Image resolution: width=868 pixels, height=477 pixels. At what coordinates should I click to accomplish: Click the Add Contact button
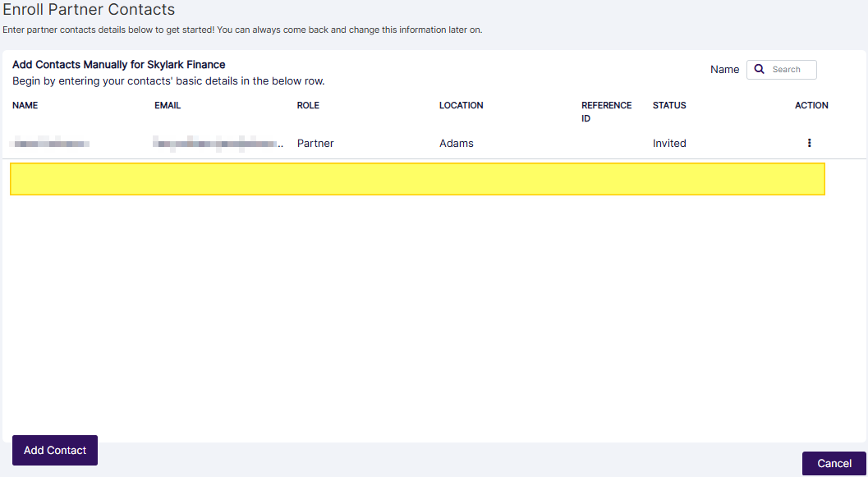(x=54, y=450)
